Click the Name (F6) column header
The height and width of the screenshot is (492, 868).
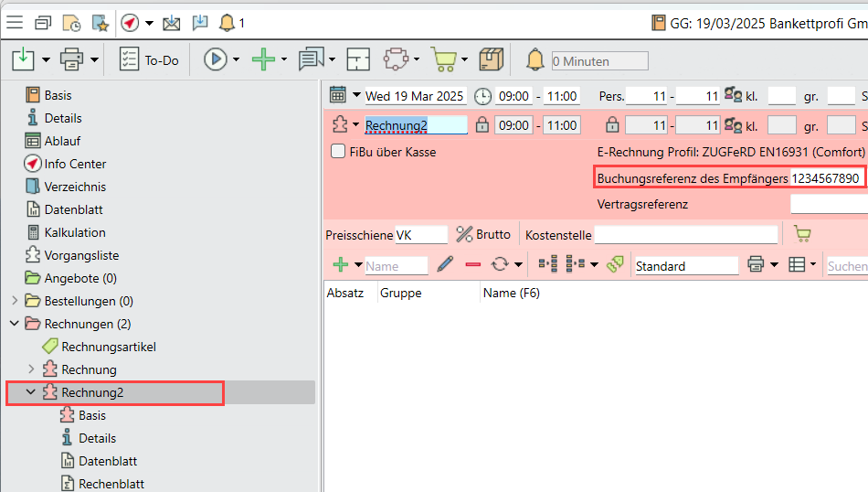coord(512,293)
